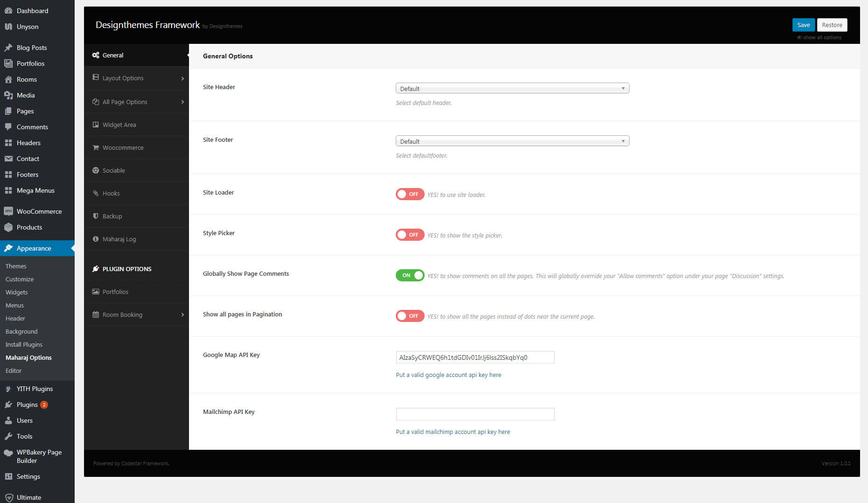Turn on the Style Picker
The image size is (868, 503).
[410, 235]
